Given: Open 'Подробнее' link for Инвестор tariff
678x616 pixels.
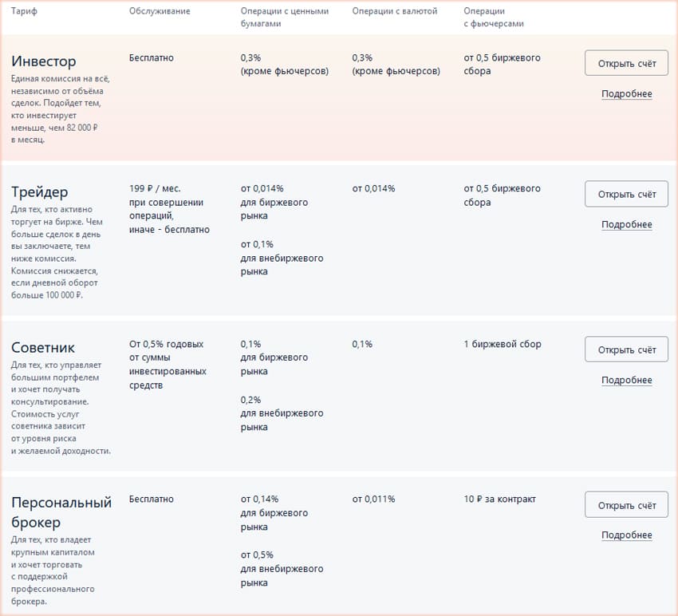Looking at the screenshot, I should [x=626, y=94].
